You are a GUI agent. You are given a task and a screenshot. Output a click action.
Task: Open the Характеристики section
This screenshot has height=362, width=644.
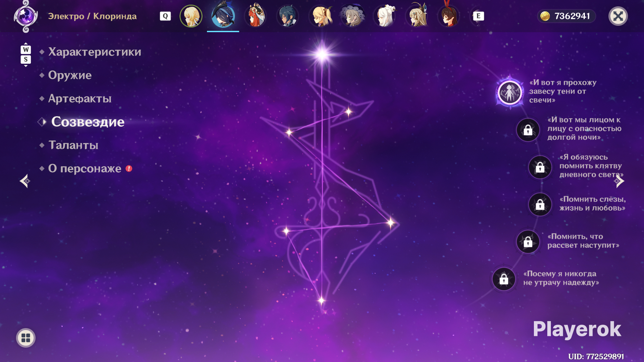pos(95,52)
